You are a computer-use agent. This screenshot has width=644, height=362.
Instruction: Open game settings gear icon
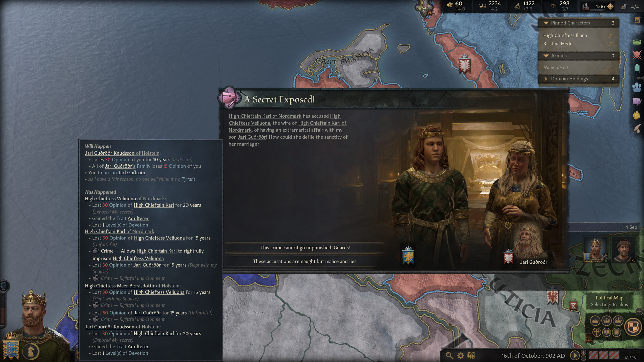pyautogui.click(x=461, y=356)
